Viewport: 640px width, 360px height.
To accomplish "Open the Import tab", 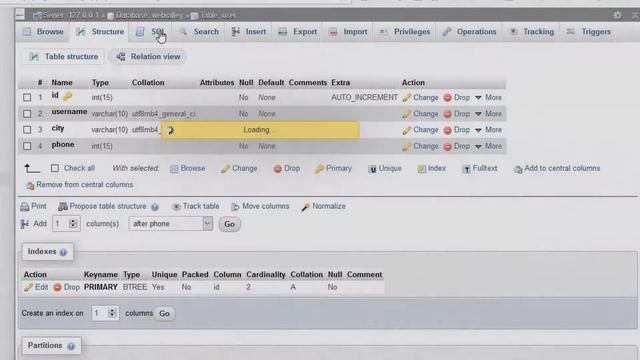I will (348, 32).
